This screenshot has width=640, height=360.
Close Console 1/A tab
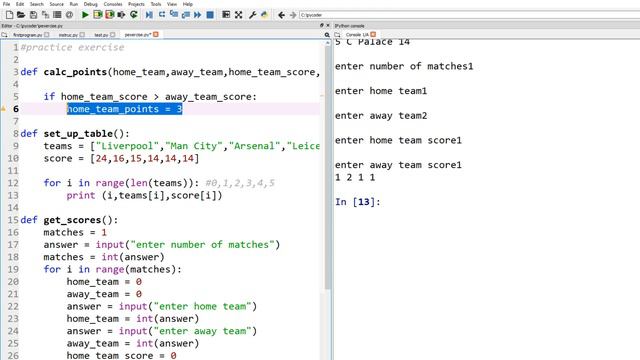click(x=373, y=34)
